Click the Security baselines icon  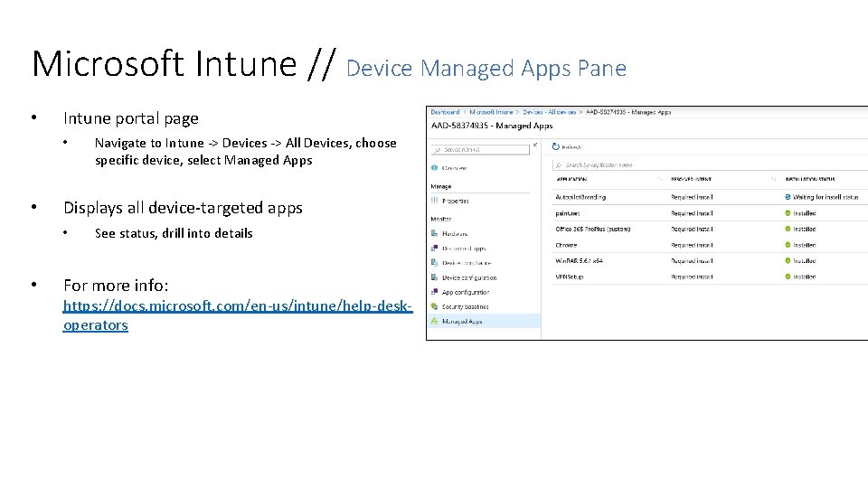click(x=435, y=306)
